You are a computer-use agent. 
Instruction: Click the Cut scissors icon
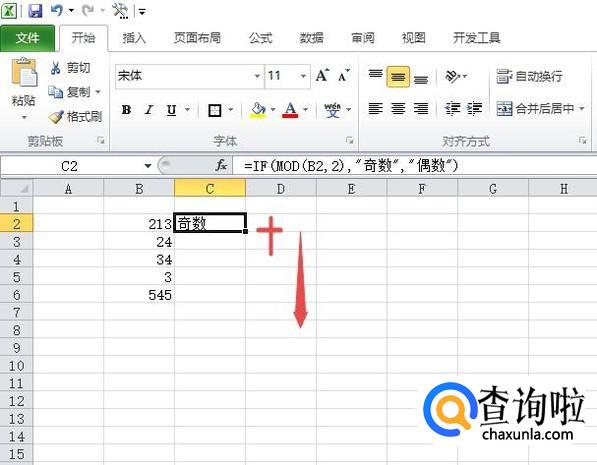[56, 68]
